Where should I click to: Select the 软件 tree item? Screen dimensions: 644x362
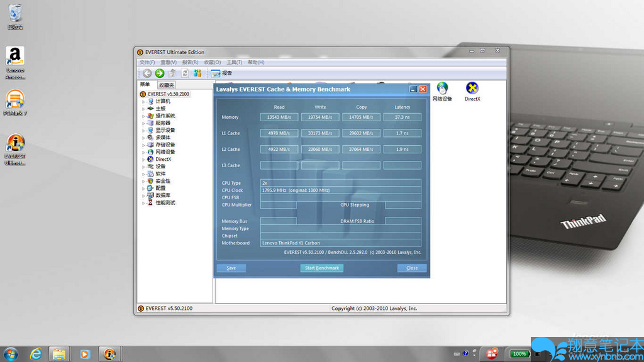click(x=160, y=174)
